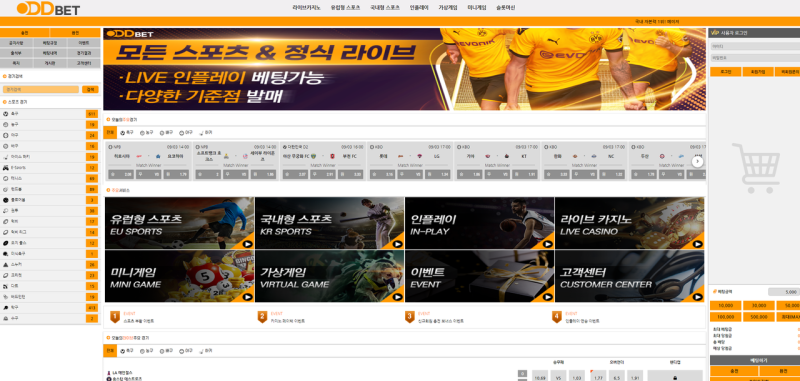The height and width of the screenshot is (381, 800).
Task: Switch to the 전체 tab of today's matches
Action: tap(110, 133)
